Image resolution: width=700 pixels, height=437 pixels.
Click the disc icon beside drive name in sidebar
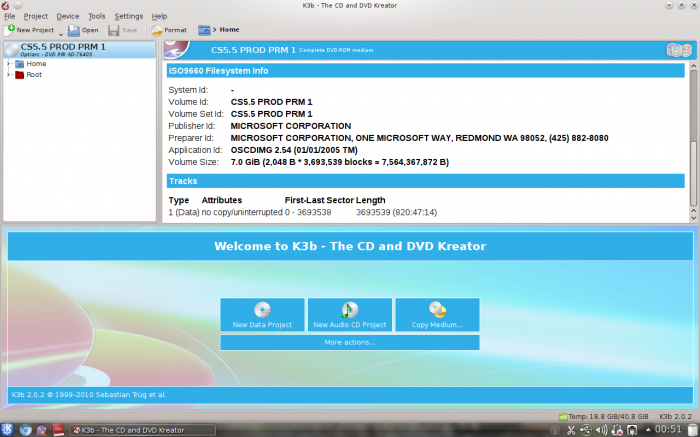click(12, 50)
